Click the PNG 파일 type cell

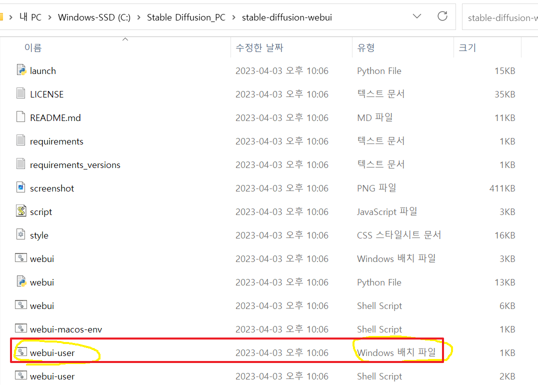click(376, 188)
